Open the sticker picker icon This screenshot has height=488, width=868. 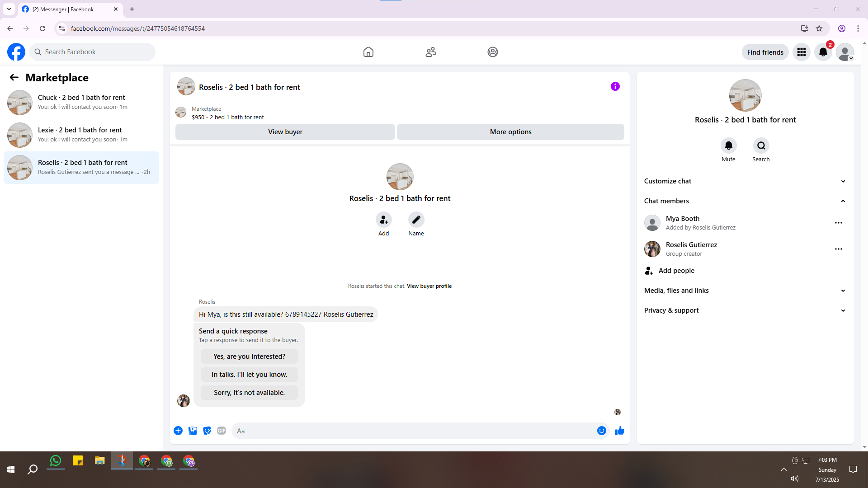pyautogui.click(x=207, y=431)
